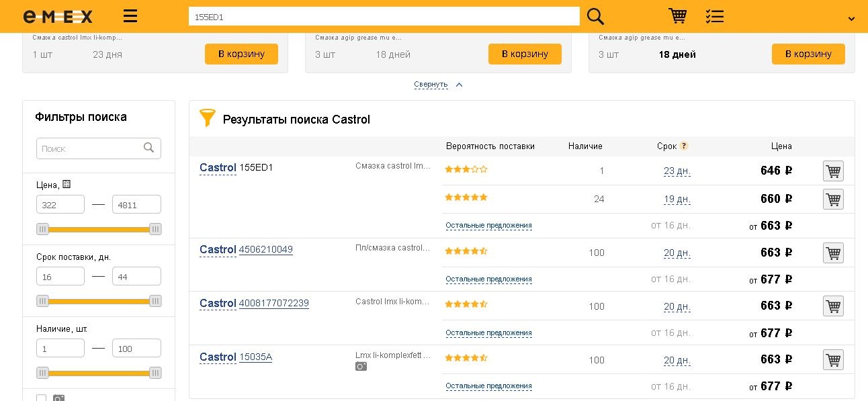This screenshot has width=868, height=401.
Task: Open the checklist icon in the header
Action: tap(715, 16)
